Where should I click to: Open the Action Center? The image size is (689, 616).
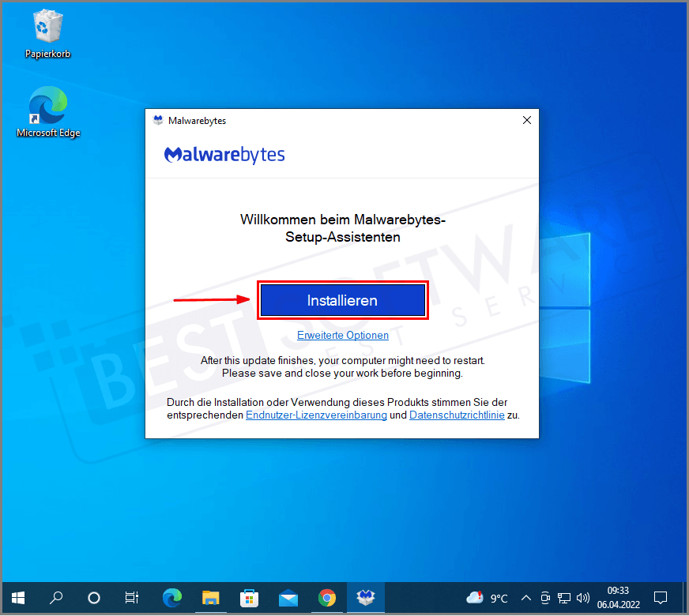[661, 598]
